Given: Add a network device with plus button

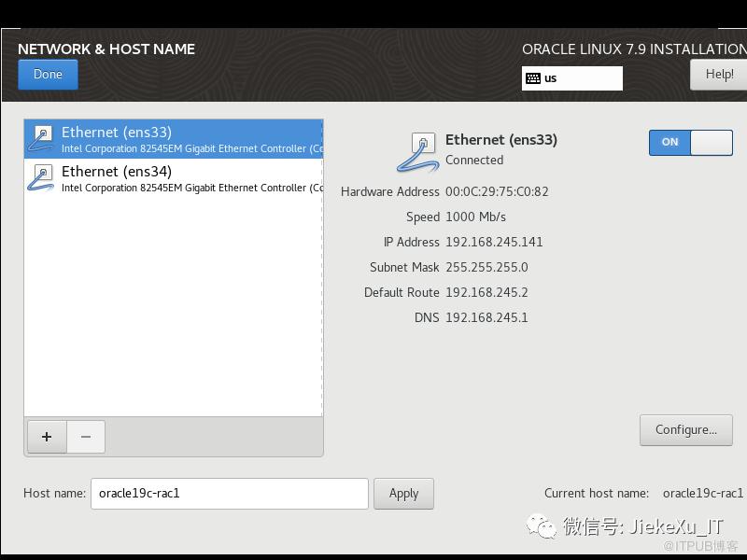Looking at the screenshot, I should 46,437.
